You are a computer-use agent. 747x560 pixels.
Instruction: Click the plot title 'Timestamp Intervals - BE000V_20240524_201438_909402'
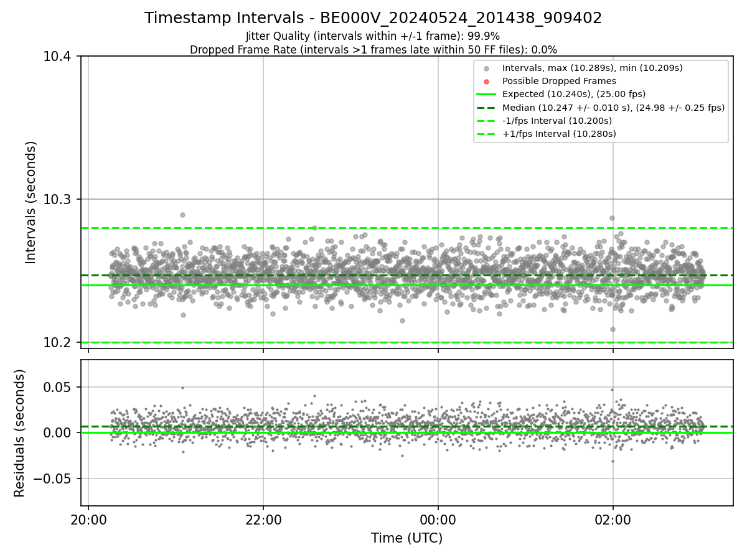pyautogui.click(x=374, y=18)
